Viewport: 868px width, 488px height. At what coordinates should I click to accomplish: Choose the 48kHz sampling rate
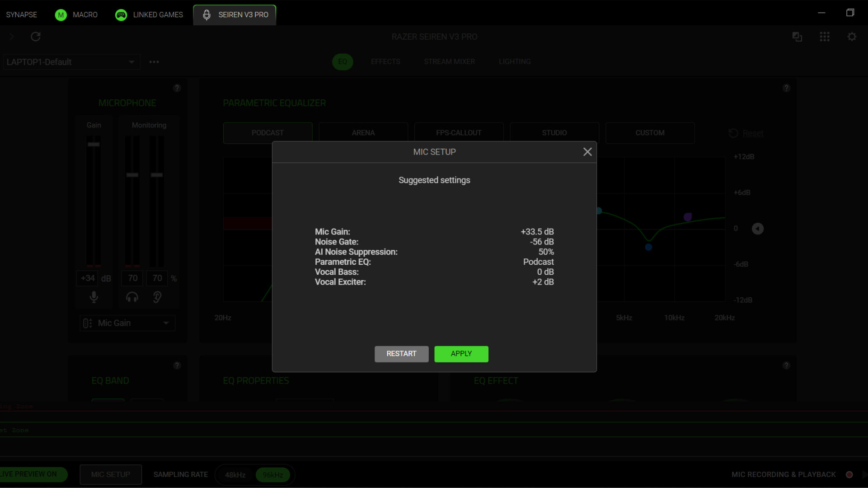pos(235,475)
